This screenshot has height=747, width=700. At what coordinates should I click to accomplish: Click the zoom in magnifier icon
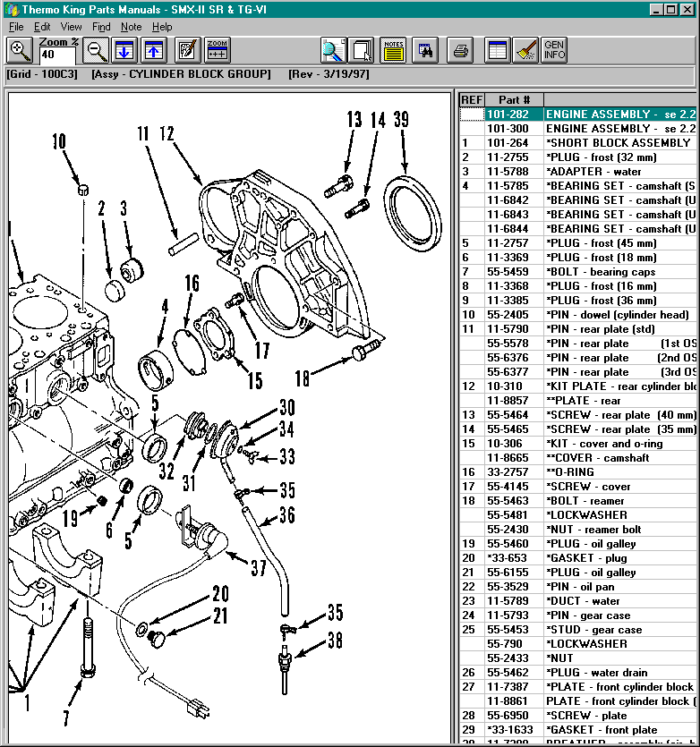click(20, 50)
